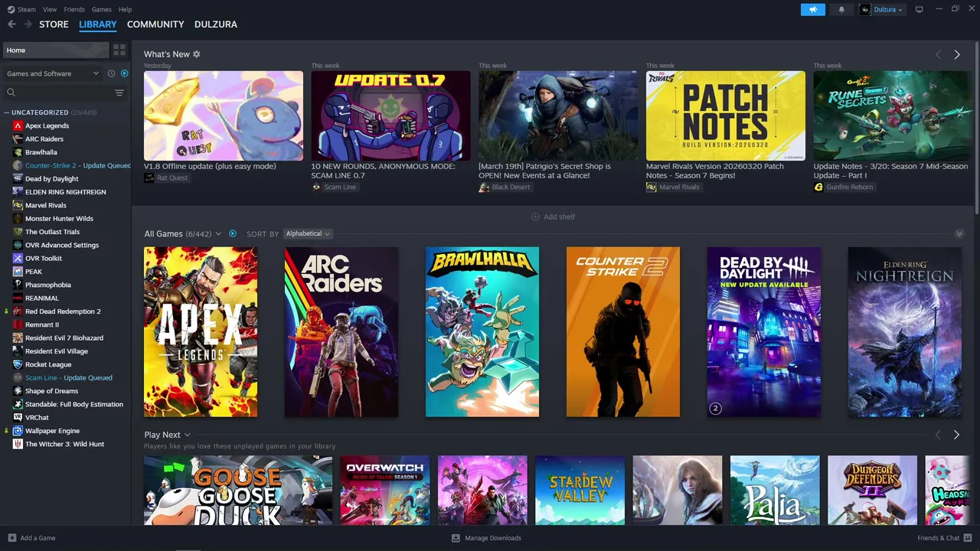The width and height of the screenshot is (980, 551).
Task: Collapse the UNCATEGORIZED category
Action: click(6, 112)
